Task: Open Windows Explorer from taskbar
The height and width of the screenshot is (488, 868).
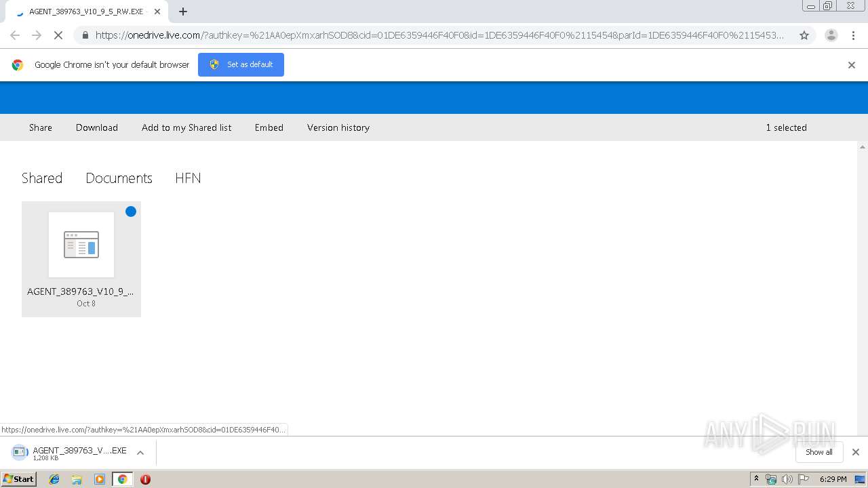Action: coord(77,479)
